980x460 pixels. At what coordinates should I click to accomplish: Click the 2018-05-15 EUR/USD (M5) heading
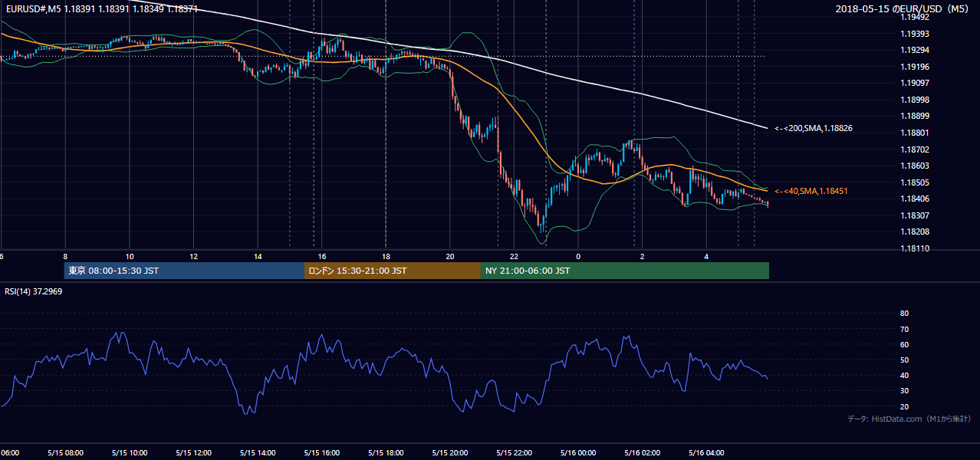[x=902, y=9]
